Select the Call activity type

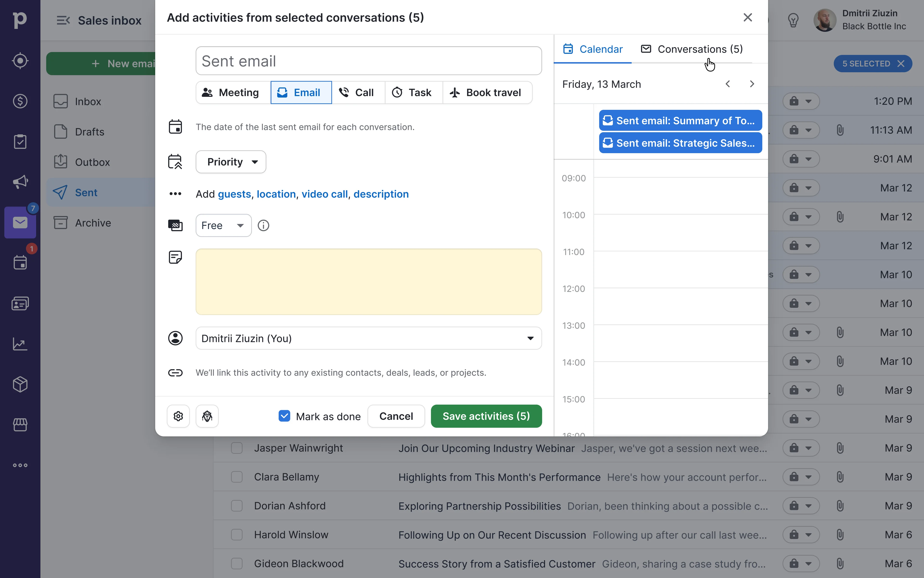pyautogui.click(x=358, y=92)
